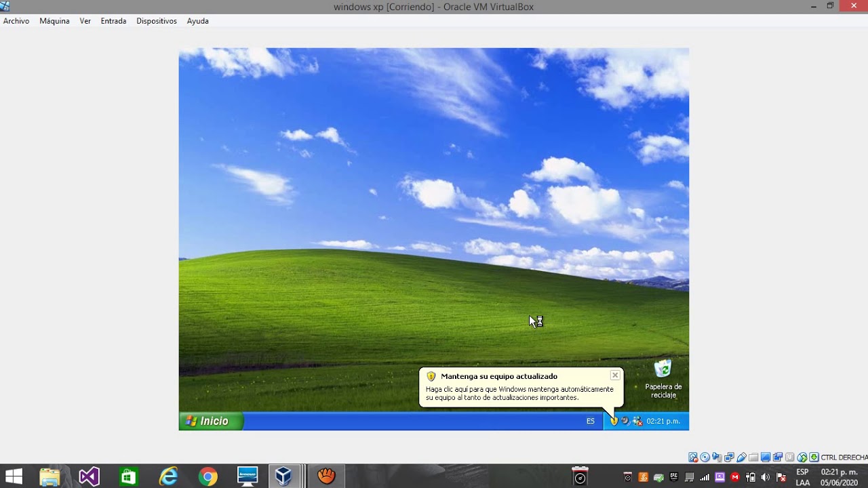Viewport: 868px width, 488px height.
Task: Click the yellow security shield tray icon
Action: pos(614,421)
